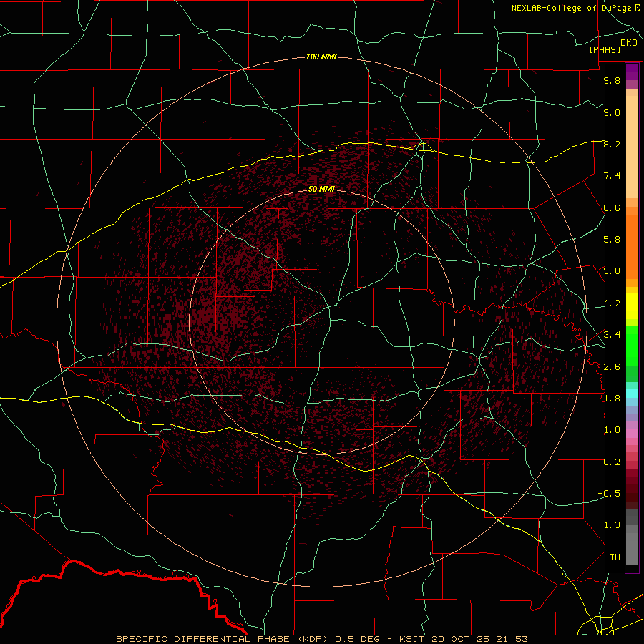The width and height of the screenshot is (644, 644).
Task: Pick the cyan segment of the color bar
Action: click(632, 394)
